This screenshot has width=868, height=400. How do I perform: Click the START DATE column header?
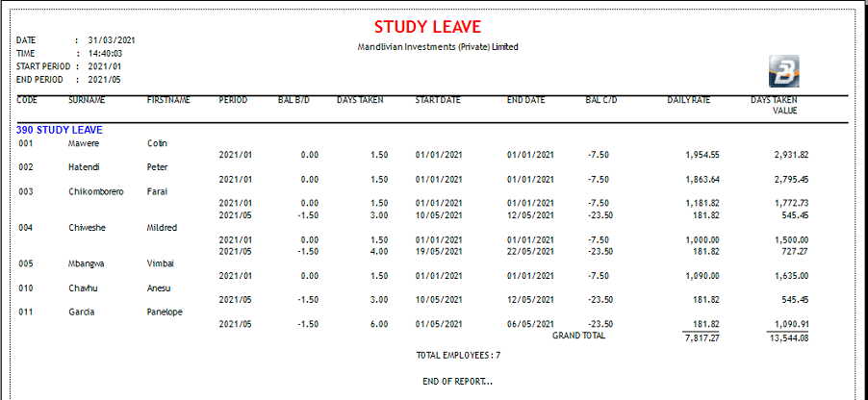coord(438,101)
